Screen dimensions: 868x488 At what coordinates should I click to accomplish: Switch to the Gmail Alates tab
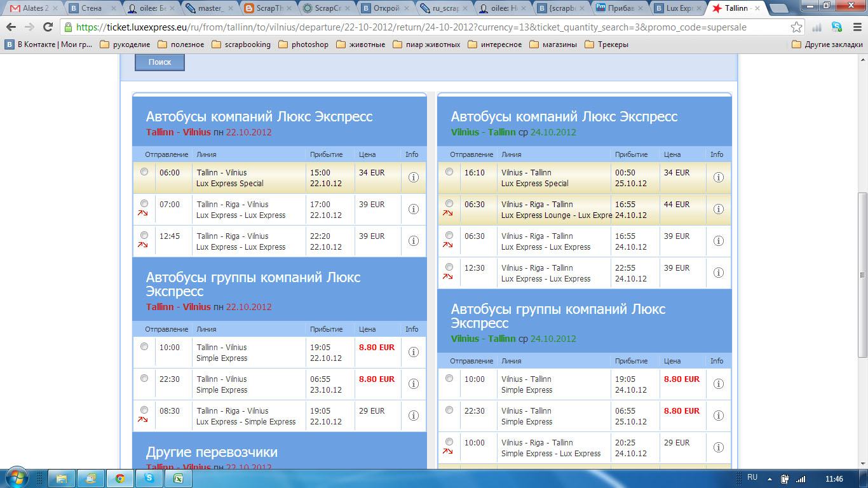(32, 9)
